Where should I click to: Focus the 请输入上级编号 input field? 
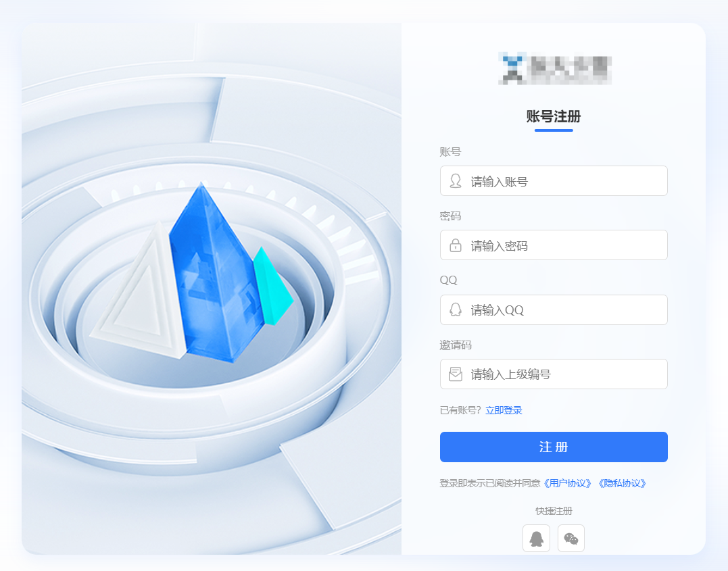click(554, 374)
